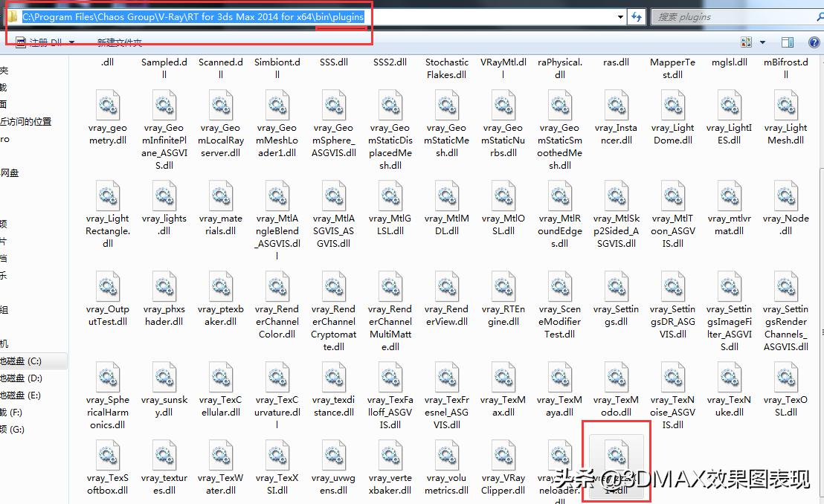This screenshot has height=504, width=824.
Task: Click the vray_Node.dll file icon
Action: [x=785, y=197]
